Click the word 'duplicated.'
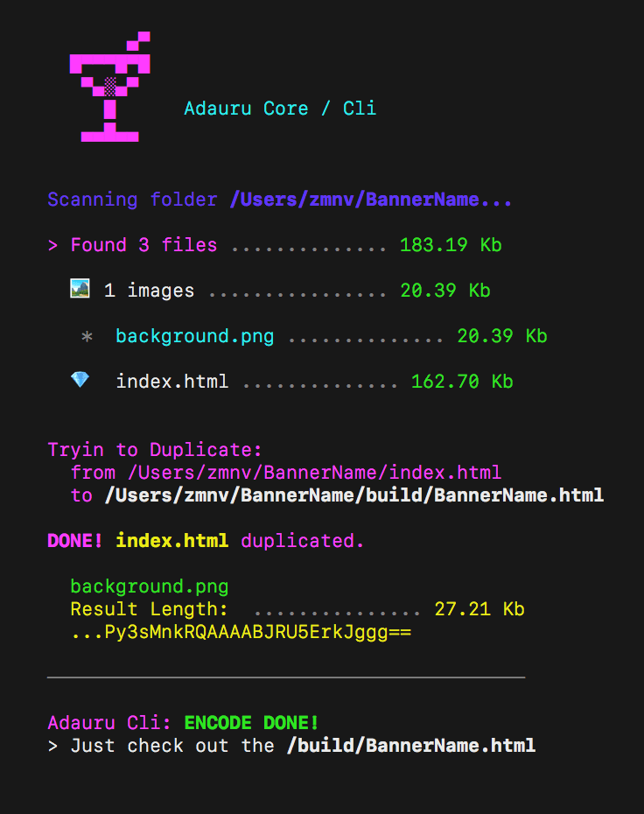Image resolution: width=644 pixels, height=814 pixels. pyautogui.click(x=303, y=541)
